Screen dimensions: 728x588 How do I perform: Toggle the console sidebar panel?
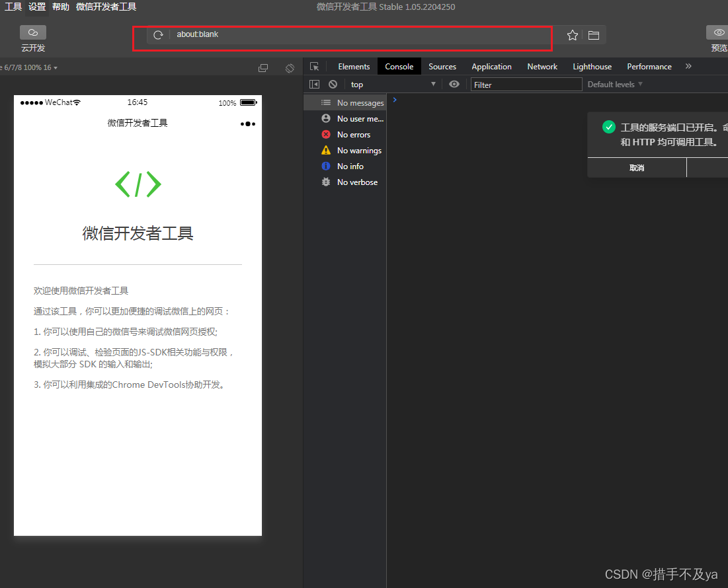(315, 85)
